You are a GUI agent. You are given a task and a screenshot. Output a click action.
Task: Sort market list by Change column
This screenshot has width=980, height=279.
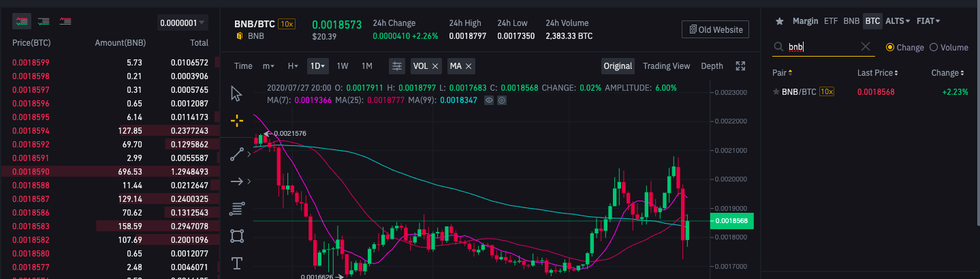[x=948, y=72]
